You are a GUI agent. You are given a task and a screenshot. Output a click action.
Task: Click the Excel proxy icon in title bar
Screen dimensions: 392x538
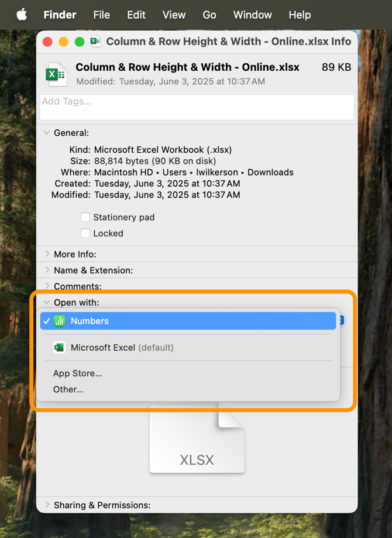95,42
